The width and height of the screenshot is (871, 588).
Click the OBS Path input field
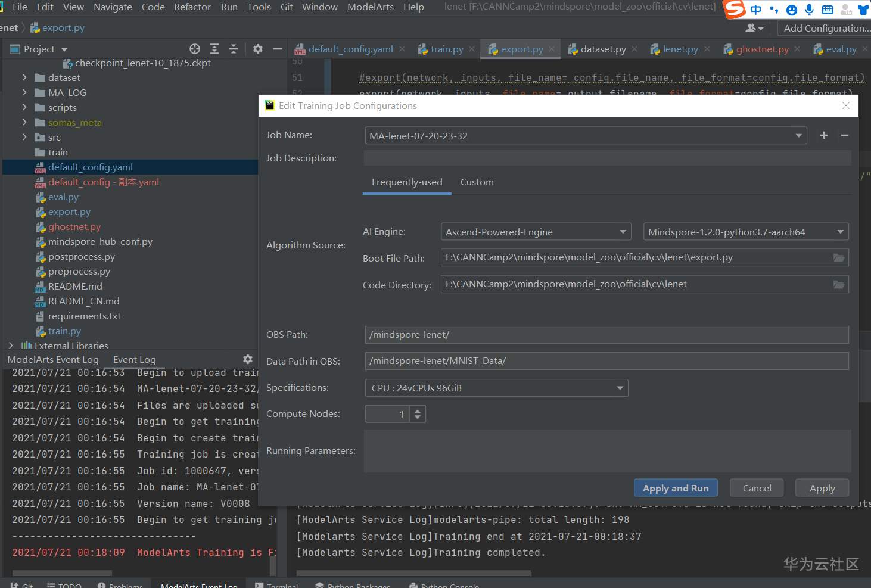tap(606, 335)
